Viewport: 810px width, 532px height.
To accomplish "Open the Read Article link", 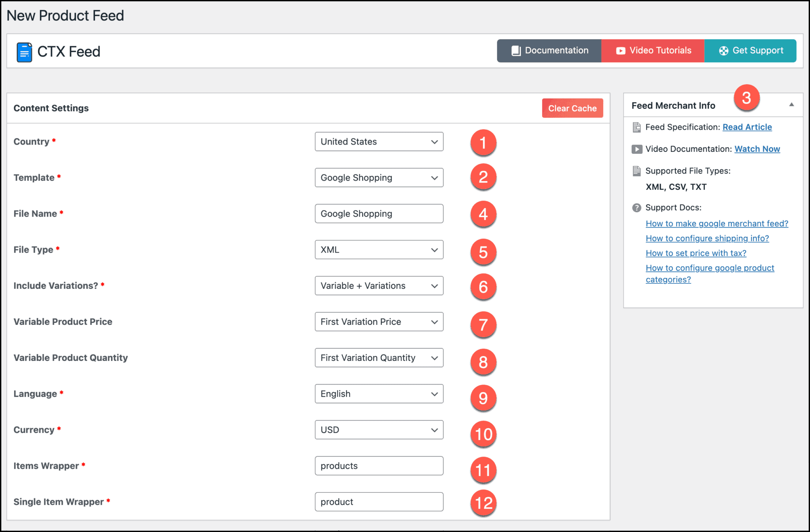I will (747, 127).
